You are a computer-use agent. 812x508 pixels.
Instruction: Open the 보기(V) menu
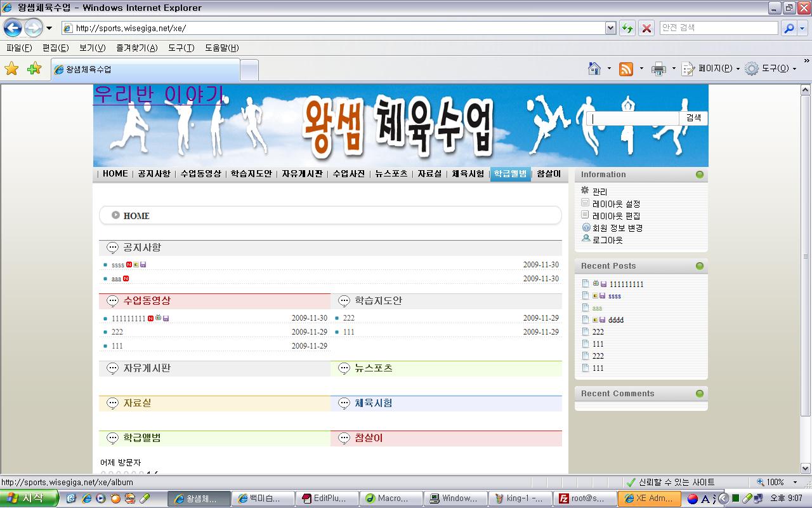click(92, 48)
